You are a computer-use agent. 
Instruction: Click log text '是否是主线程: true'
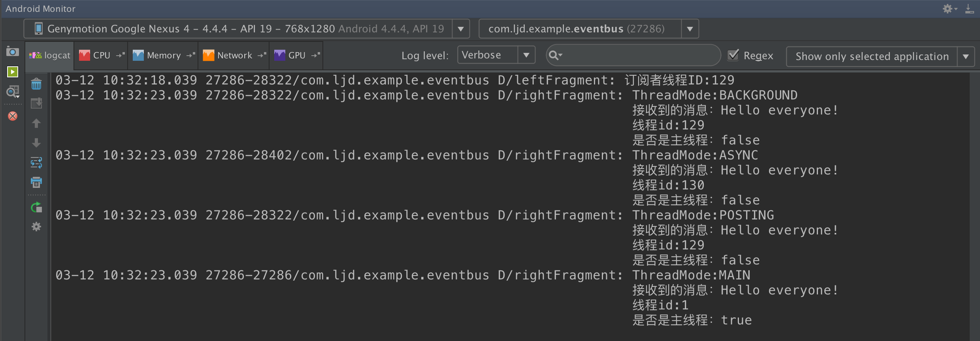click(x=692, y=320)
